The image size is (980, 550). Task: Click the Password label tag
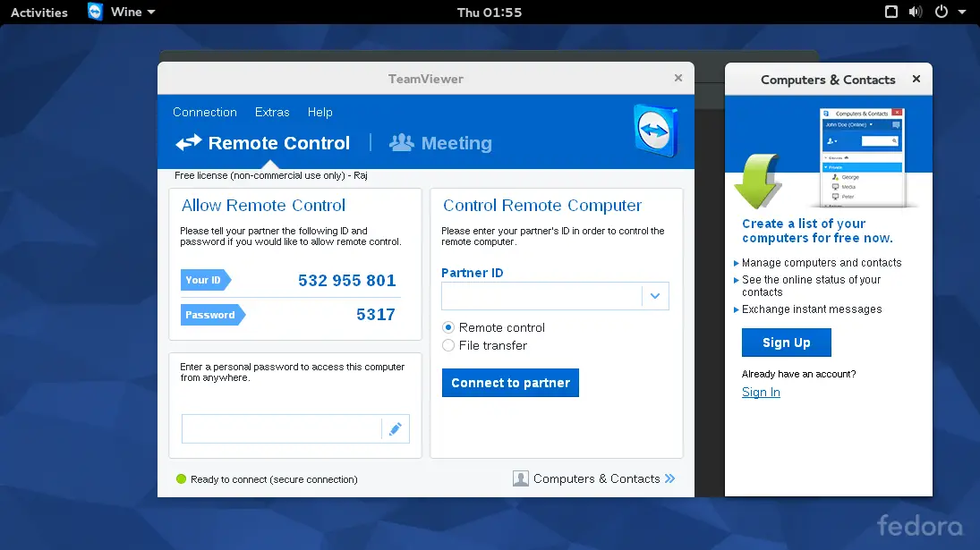[212, 315]
